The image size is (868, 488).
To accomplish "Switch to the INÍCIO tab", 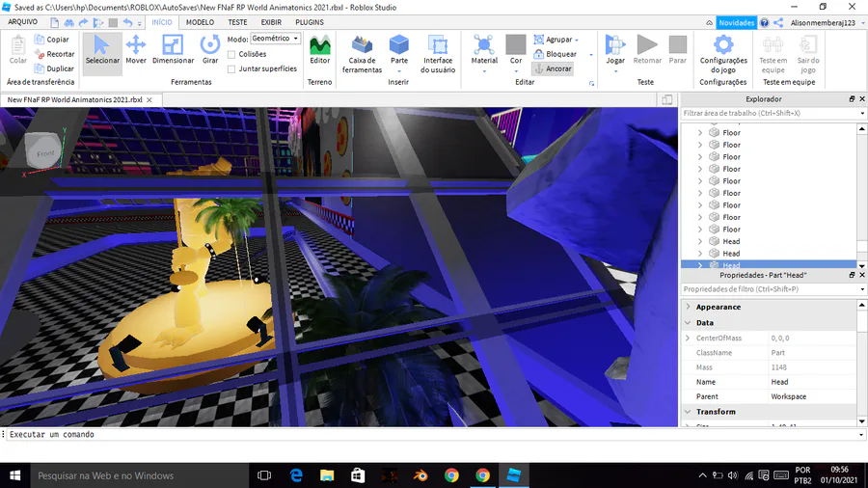I will point(162,22).
